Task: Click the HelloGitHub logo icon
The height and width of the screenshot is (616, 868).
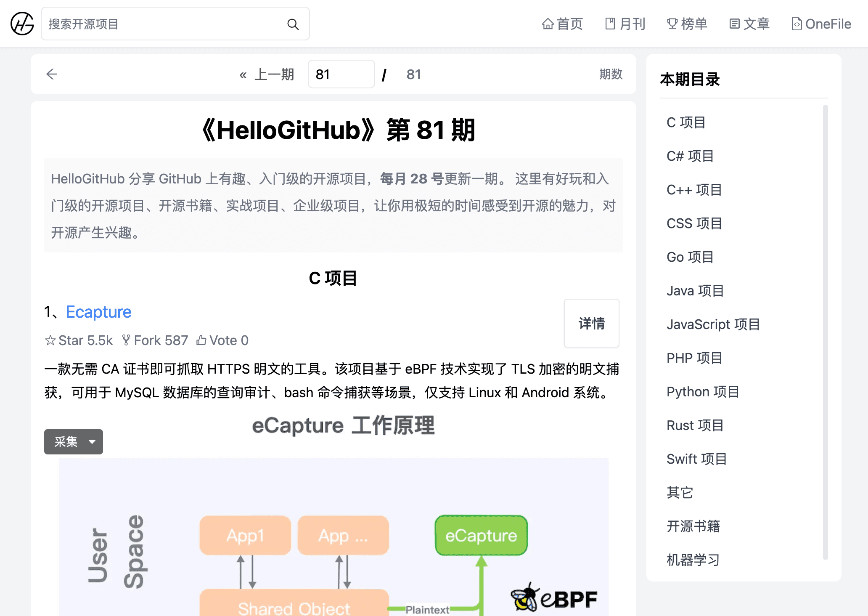Action: coord(22,24)
